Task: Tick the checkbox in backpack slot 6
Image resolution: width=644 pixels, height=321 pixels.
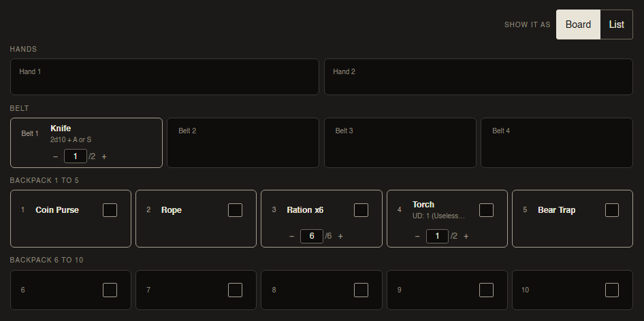Action: click(x=110, y=290)
